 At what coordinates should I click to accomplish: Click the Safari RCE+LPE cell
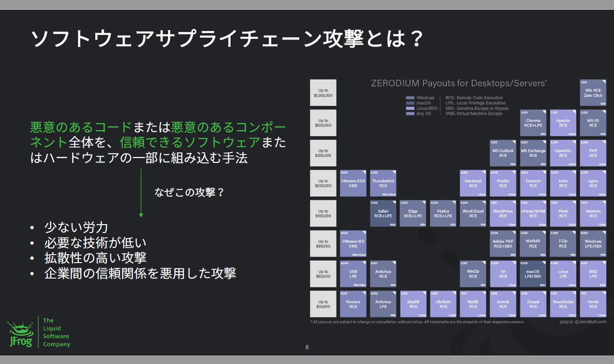tap(383, 213)
